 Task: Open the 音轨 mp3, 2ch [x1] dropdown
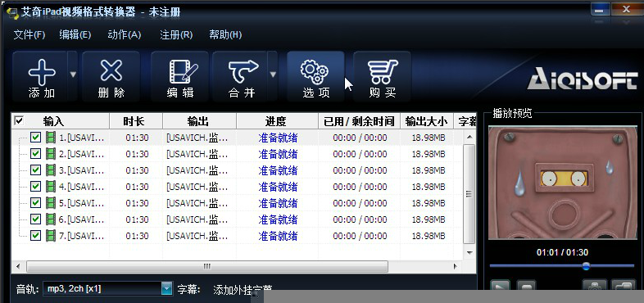click(x=166, y=289)
